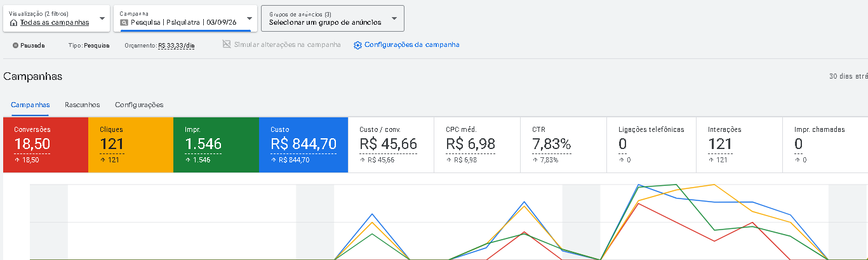Open the Grupos de anúncios dropdown
This screenshot has width=868, height=260.
332,18
